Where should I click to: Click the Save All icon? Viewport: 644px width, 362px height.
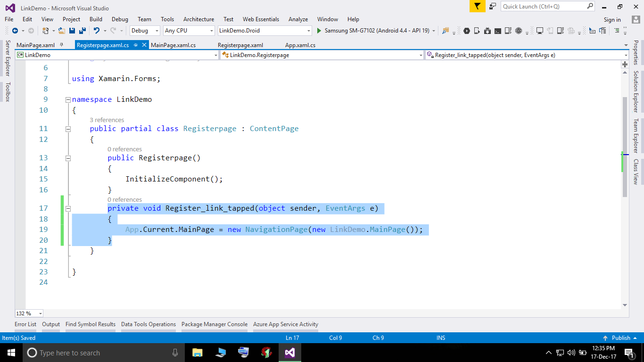82,31
